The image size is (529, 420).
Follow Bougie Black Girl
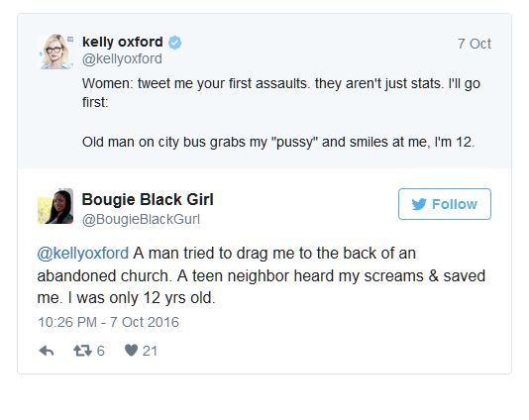point(445,204)
